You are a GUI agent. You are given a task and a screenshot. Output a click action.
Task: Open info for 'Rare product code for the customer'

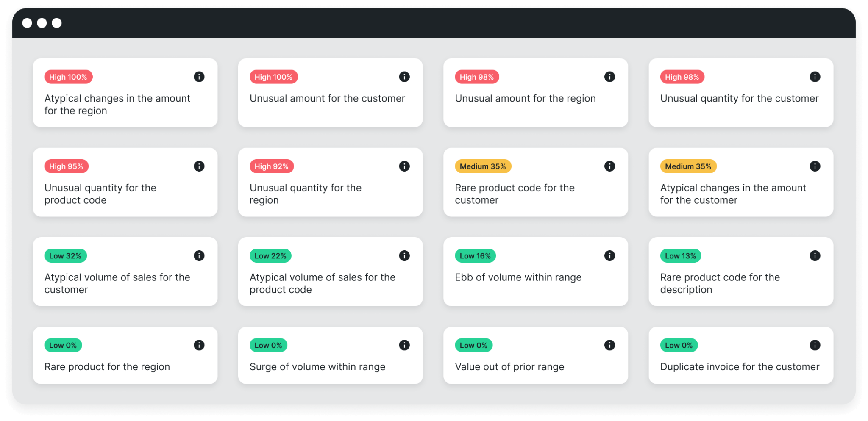click(609, 166)
